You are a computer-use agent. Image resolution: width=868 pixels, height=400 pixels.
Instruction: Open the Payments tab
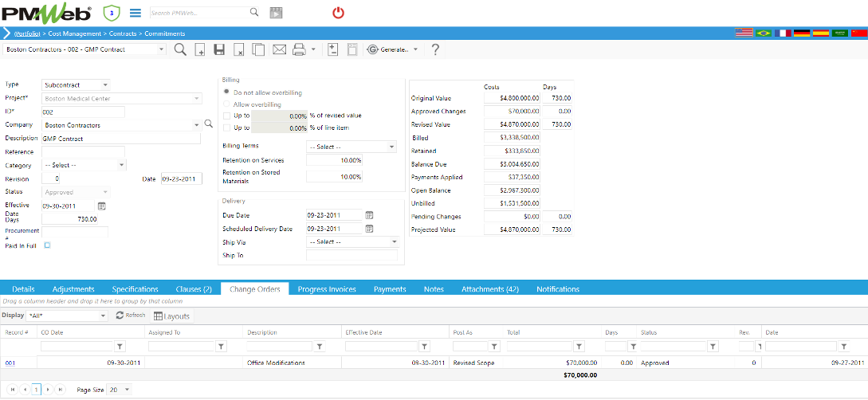pyautogui.click(x=390, y=288)
